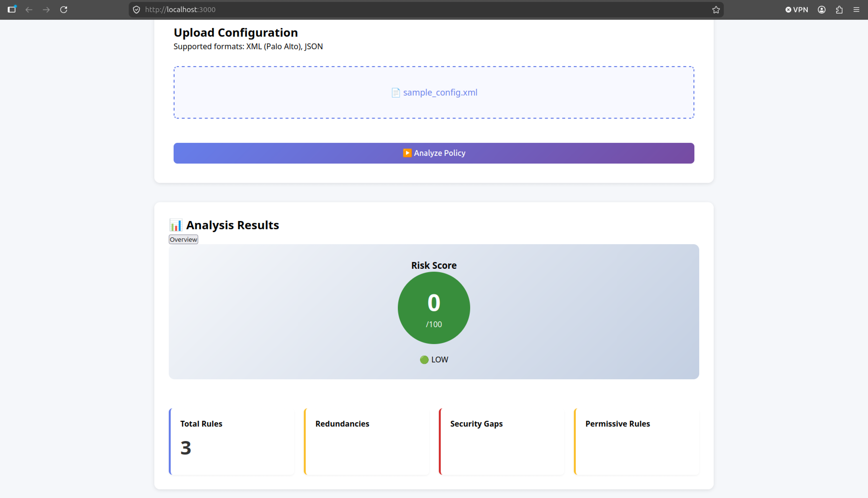Open the browser extensions icon
This screenshot has width=868, height=498.
tap(839, 10)
